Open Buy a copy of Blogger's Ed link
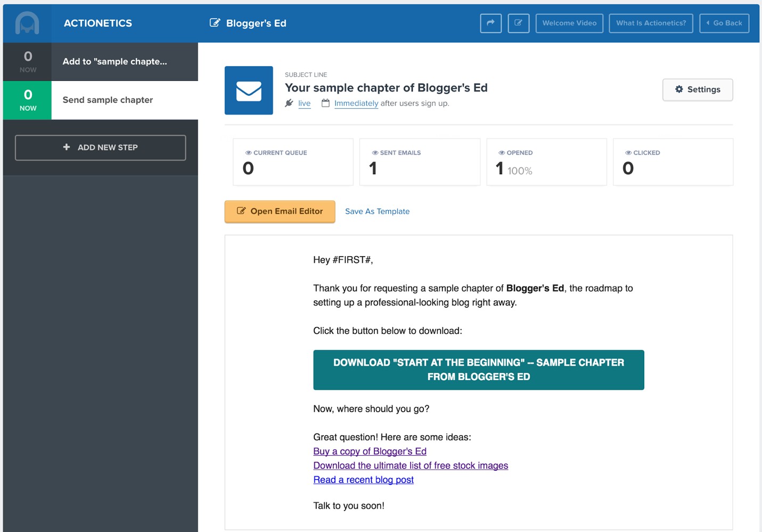 [x=370, y=452]
